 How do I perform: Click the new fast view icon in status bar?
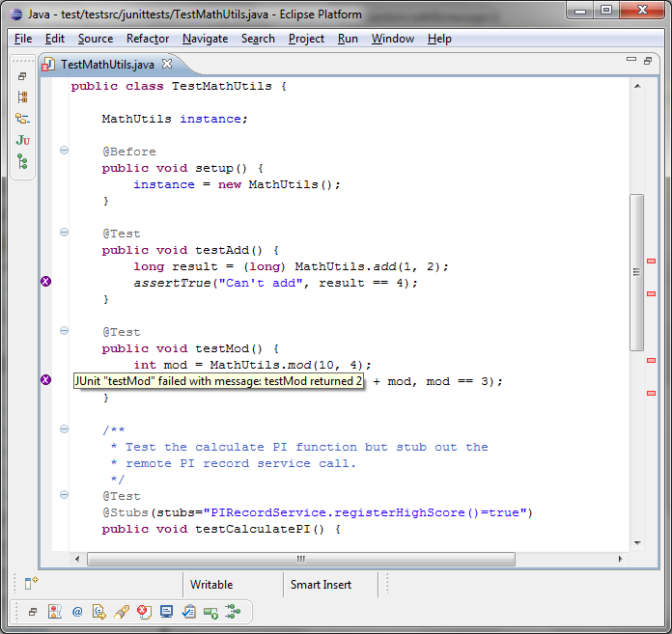tap(31, 583)
